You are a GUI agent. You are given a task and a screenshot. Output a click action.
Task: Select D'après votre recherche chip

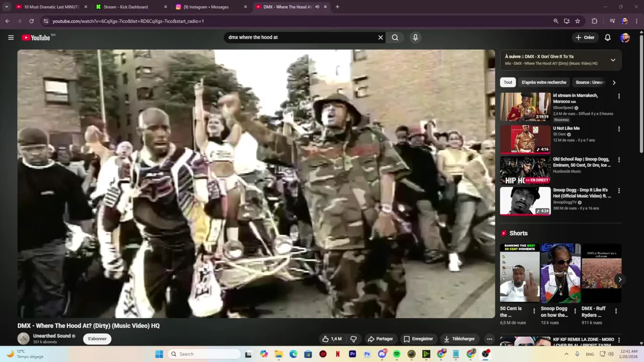click(544, 82)
